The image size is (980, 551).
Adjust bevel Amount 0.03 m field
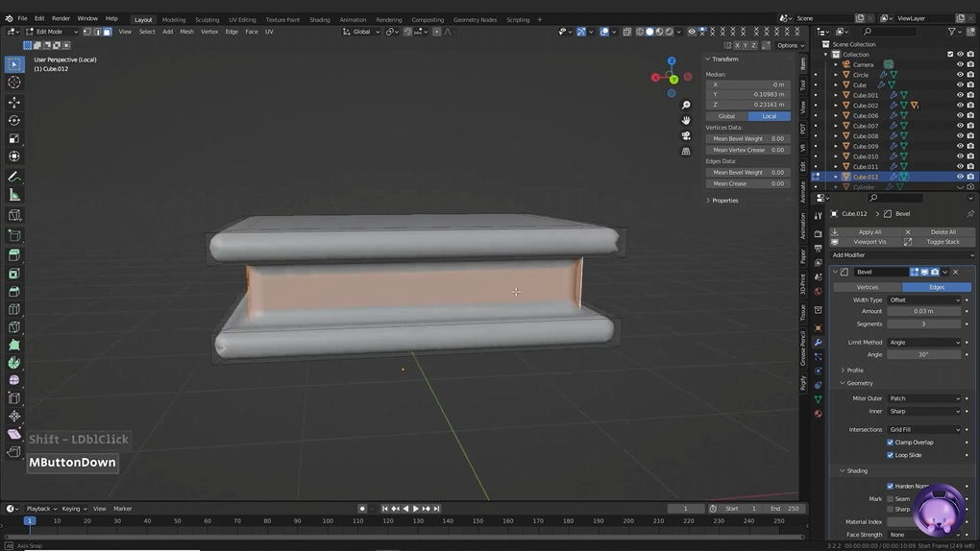click(x=923, y=311)
